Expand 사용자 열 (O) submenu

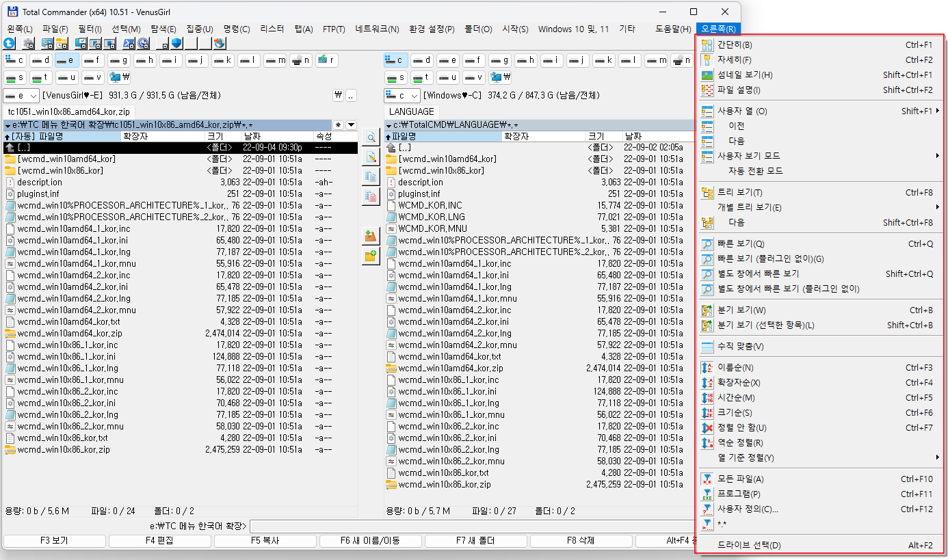pos(819,111)
